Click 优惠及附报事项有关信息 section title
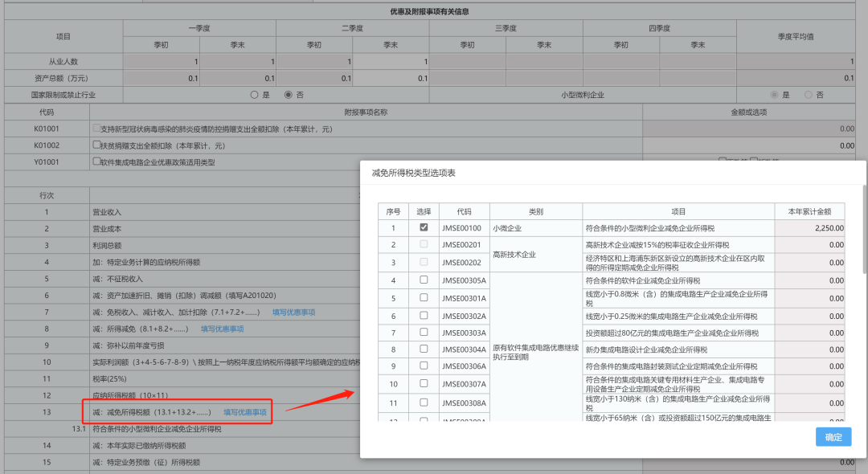The height and width of the screenshot is (474, 868). tap(429, 11)
